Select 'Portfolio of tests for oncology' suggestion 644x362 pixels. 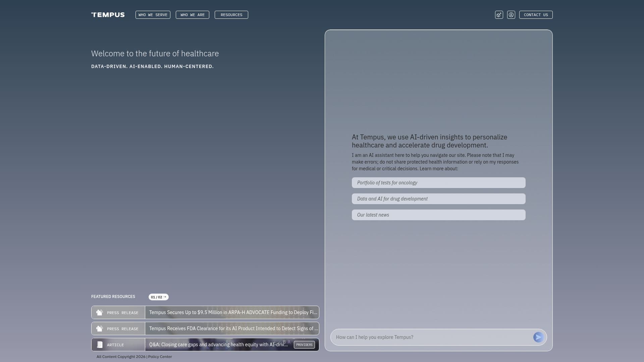(x=439, y=183)
